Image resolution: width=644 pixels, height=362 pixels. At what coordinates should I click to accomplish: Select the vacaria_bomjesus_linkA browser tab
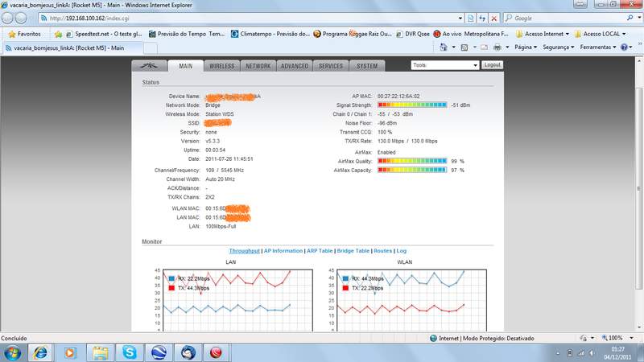[72, 48]
